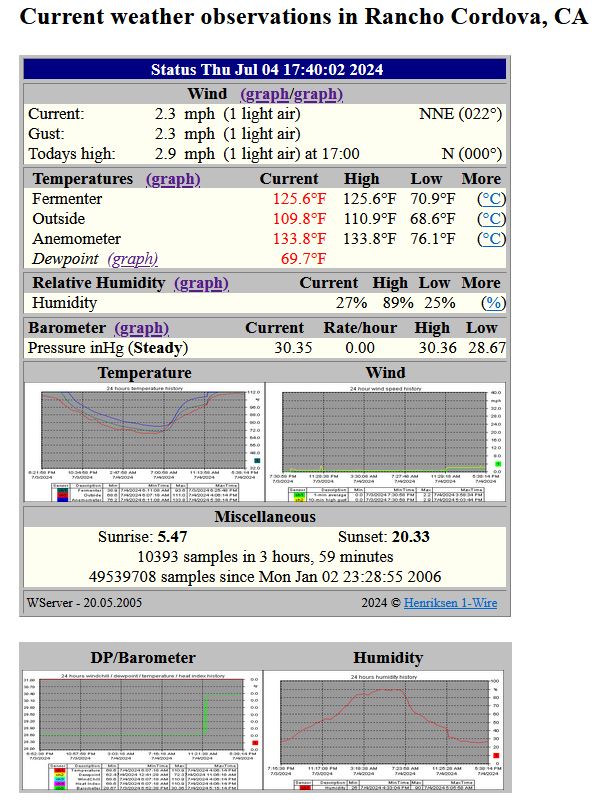Open the first Wind graph link

pyautogui.click(x=264, y=94)
